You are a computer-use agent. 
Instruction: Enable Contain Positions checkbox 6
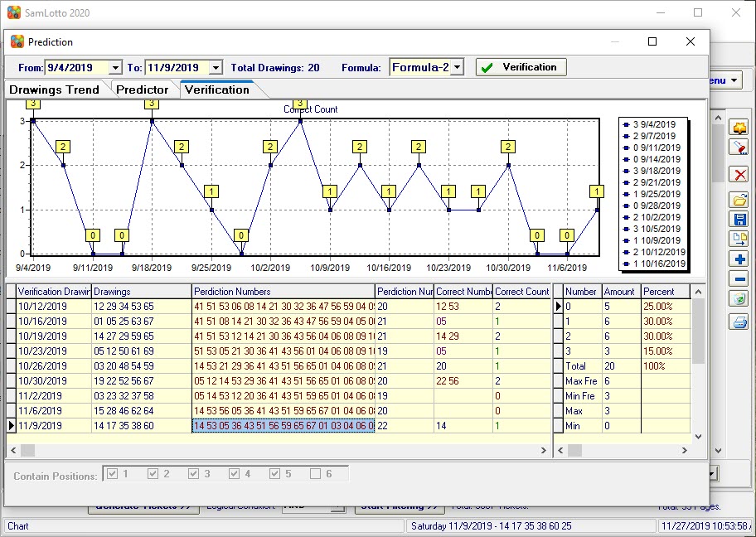[x=315, y=474]
